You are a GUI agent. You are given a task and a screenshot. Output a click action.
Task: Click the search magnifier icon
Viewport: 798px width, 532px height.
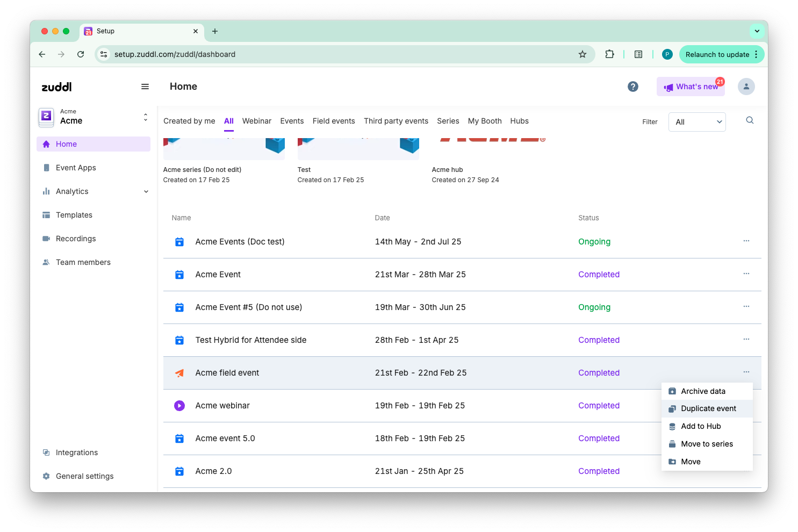750,120
